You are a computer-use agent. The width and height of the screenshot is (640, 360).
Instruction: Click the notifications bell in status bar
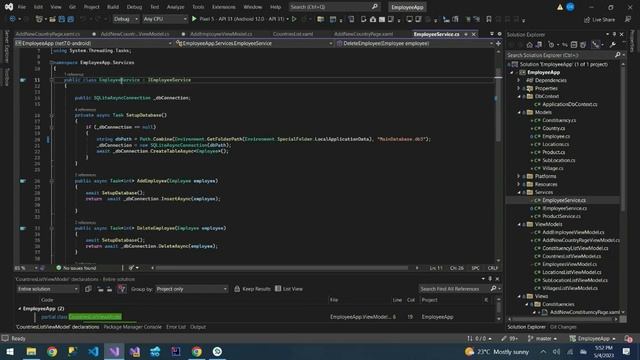tap(628, 339)
